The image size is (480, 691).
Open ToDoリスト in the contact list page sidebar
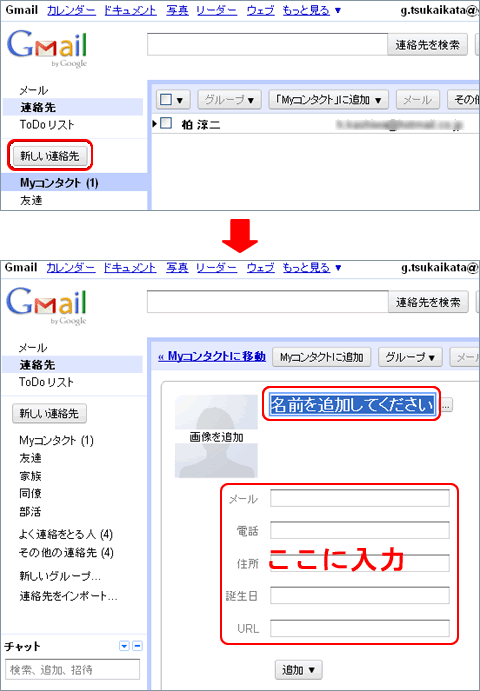[x=47, y=125]
